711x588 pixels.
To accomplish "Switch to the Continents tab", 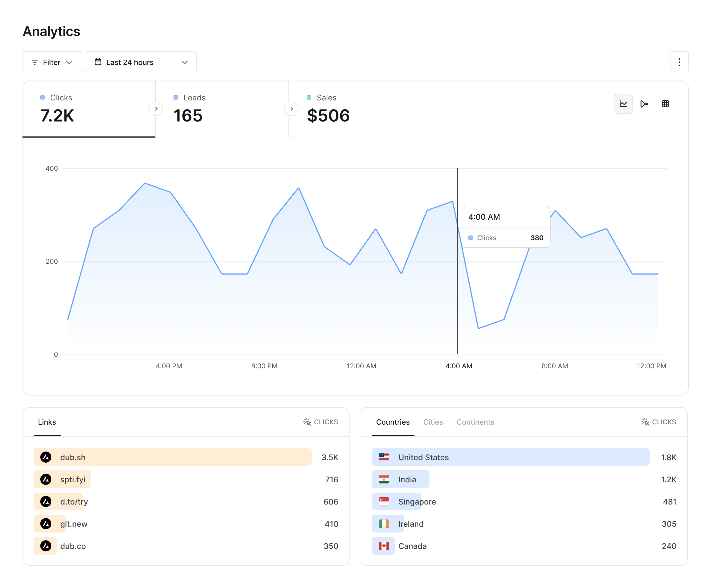I will coord(475,422).
